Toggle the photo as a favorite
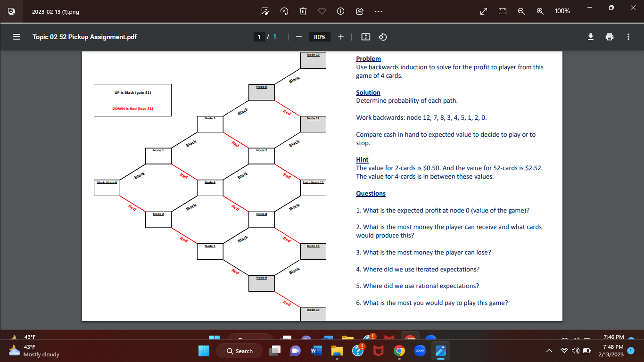This screenshot has height=362, width=644. [322, 11]
